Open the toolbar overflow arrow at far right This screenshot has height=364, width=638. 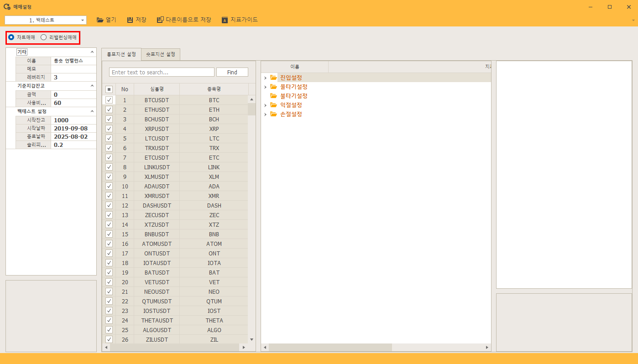click(x=633, y=20)
